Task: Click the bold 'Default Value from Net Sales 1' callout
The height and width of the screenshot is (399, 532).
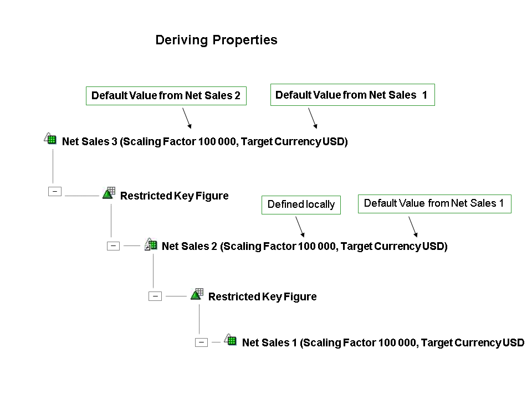Action: pos(352,95)
